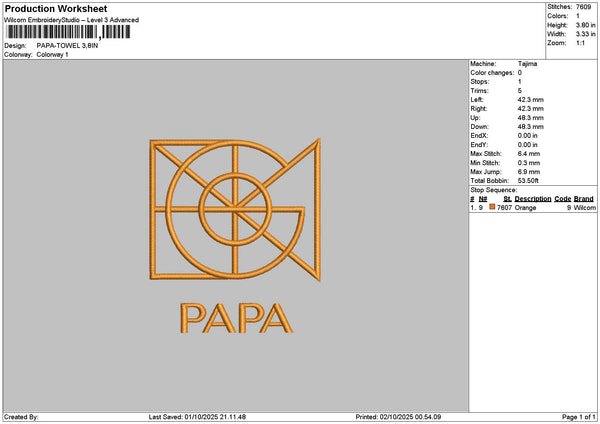Click the Last Saved date 01/10/2025
This screenshot has height=424, width=600.
202,417
